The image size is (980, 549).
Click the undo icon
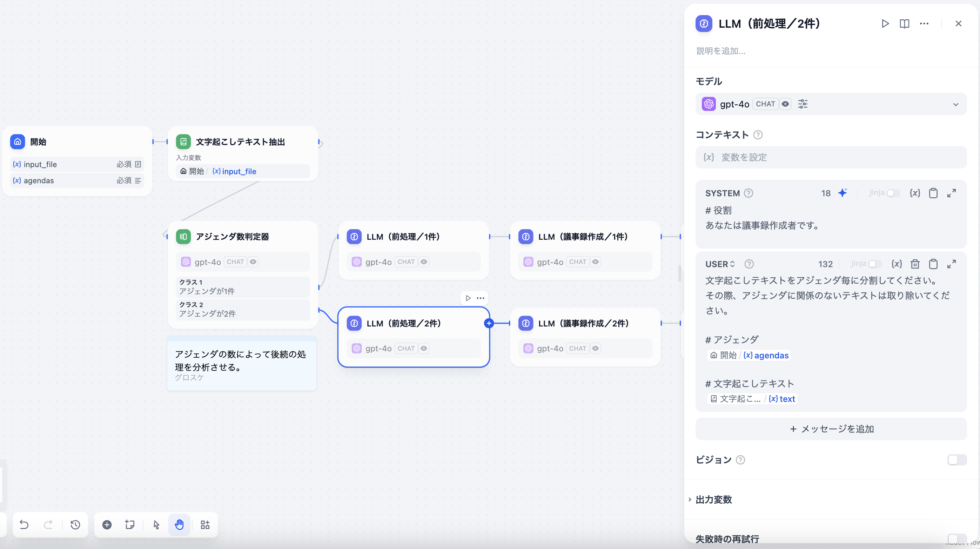[24, 525]
